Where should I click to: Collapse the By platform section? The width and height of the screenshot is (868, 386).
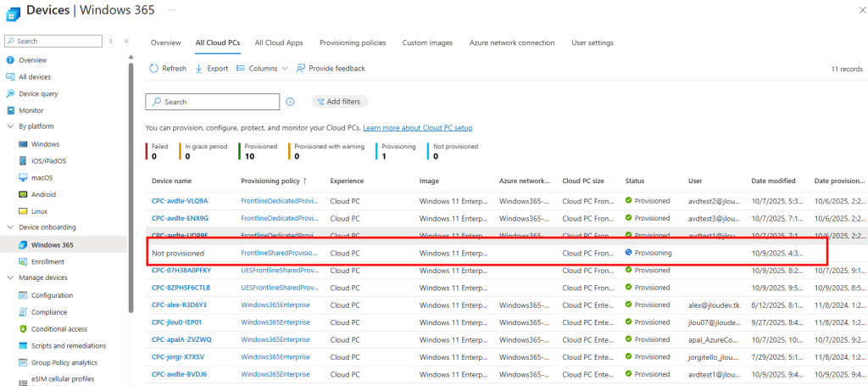click(10, 126)
